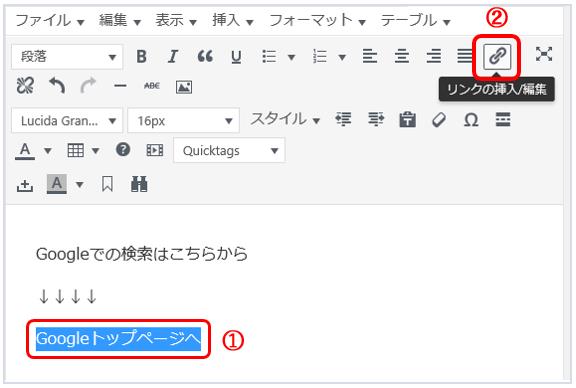The width and height of the screenshot is (576, 388).
Task: Toggle fullscreen editor mode
Action: (x=544, y=54)
